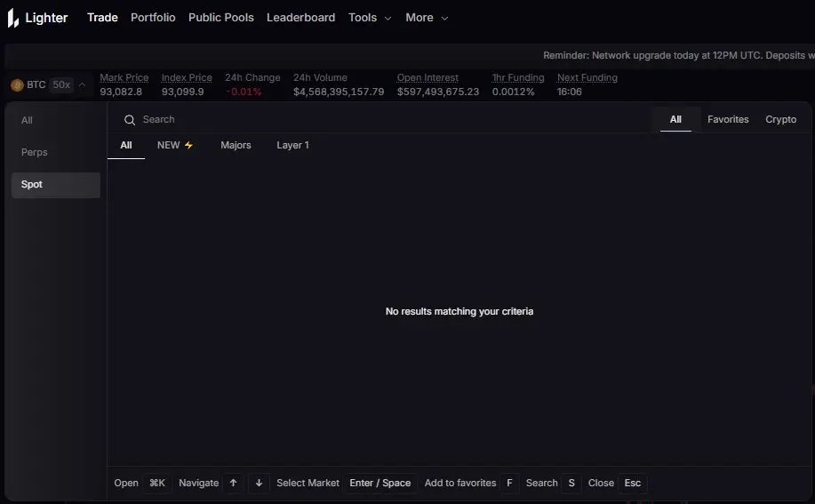815x504 pixels.
Task: Click the F favorites key badge
Action: click(509, 483)
